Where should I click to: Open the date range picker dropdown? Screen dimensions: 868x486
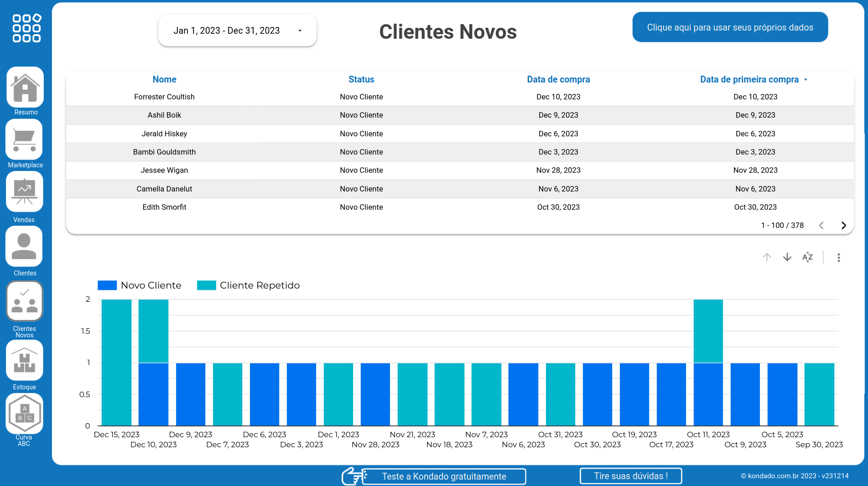tap(237, 30)
